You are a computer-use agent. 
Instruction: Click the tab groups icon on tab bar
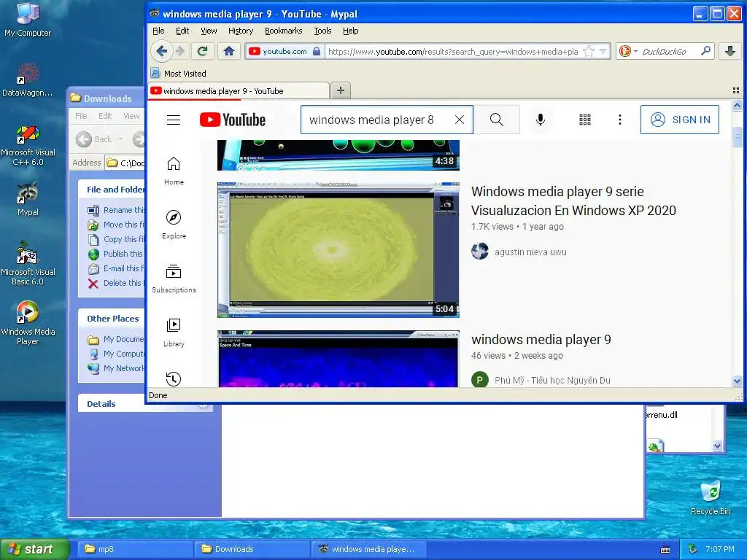(x=736, y=90)
